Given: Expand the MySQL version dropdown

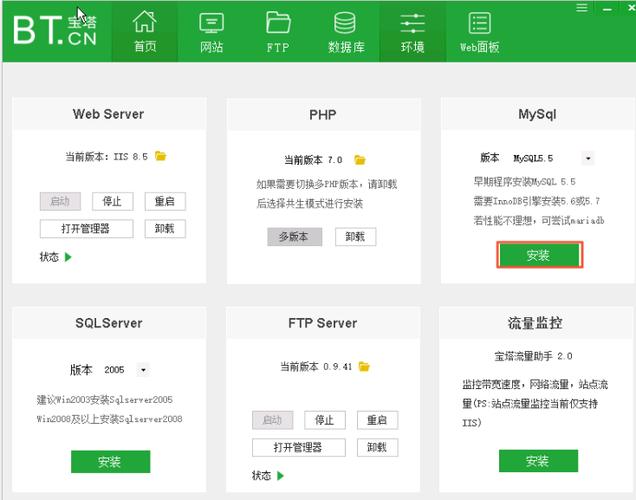Looking at the screenshot, I should tap(588, 158).
